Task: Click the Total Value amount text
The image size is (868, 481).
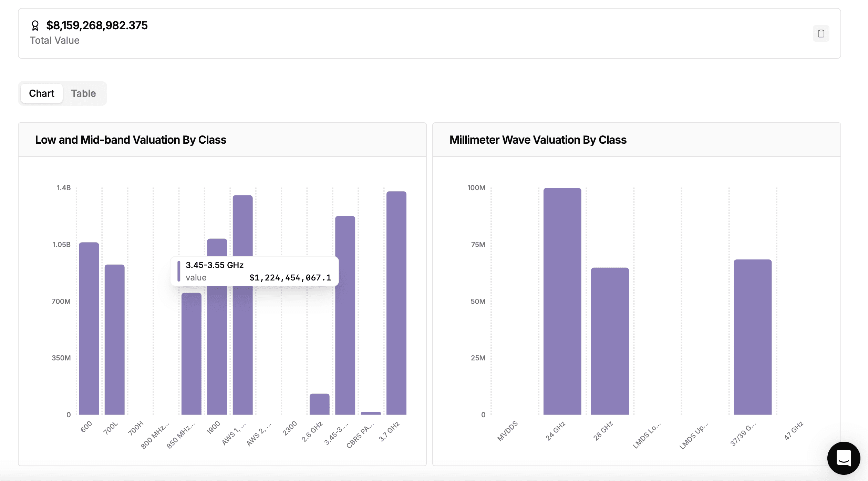Action: coord(97,25)
